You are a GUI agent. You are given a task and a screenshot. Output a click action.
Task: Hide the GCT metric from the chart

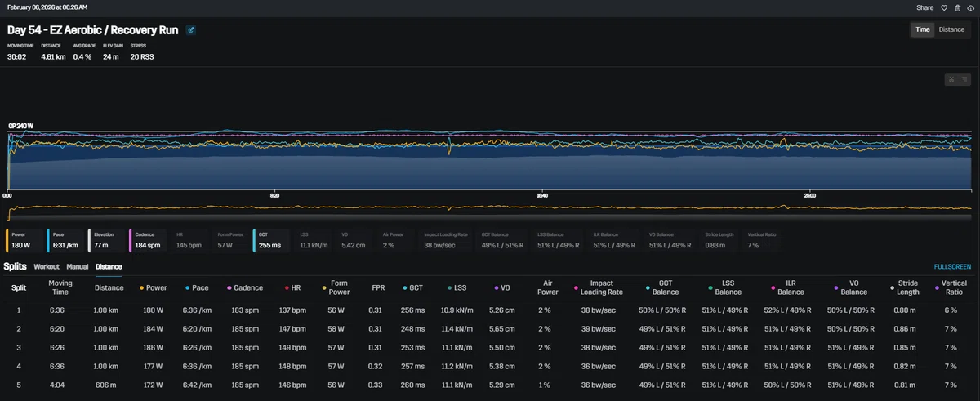click(x=272, y=239)
